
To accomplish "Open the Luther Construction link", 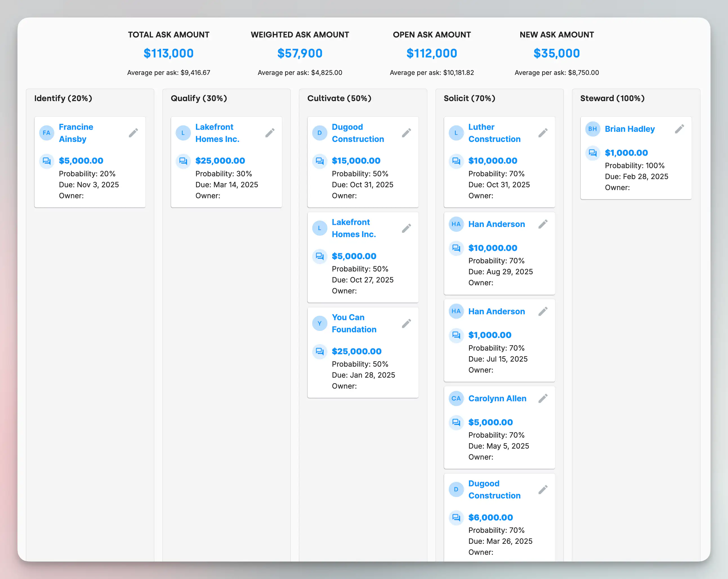I will coord(494,133).
